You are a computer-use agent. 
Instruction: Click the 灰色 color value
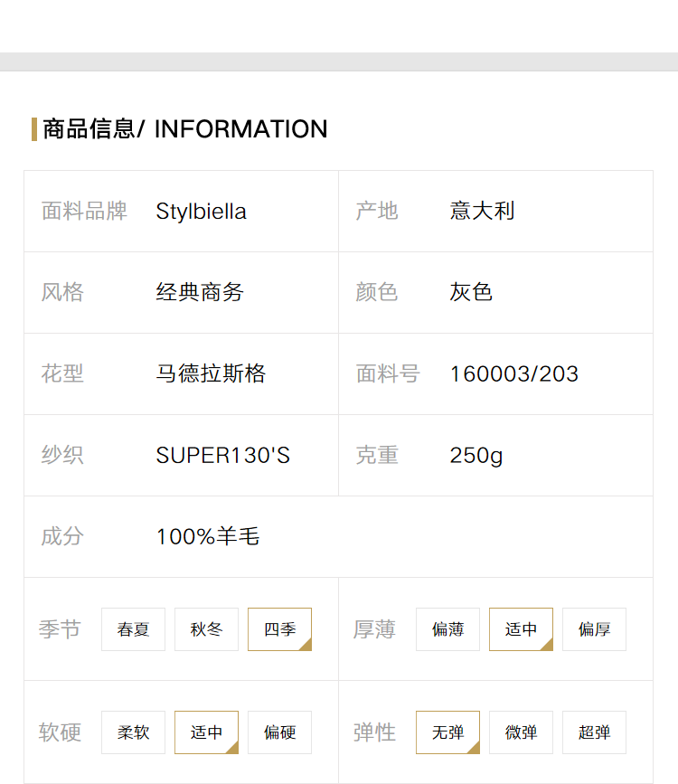point(471,292)
